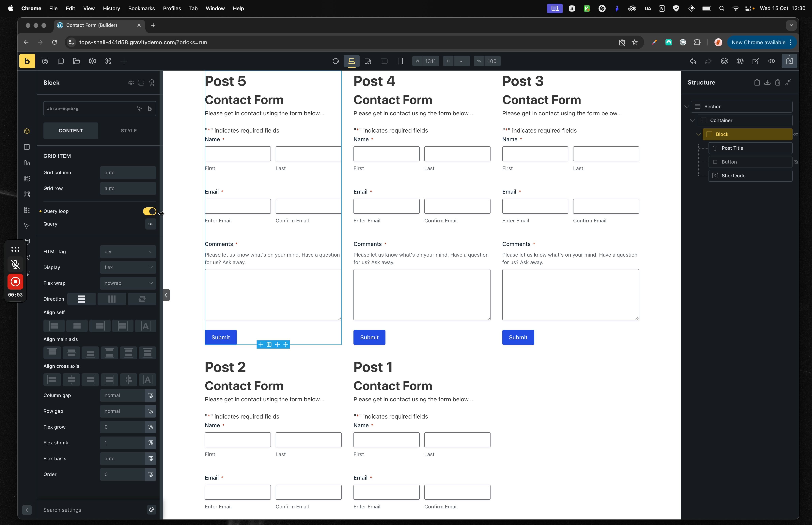The height and width of the screenshot is (525, 812).
Task: Open the query infinity settings icon
Action: coord(151,224)
